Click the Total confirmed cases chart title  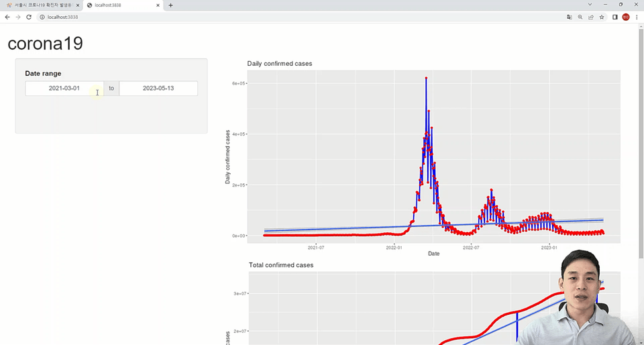281,265
